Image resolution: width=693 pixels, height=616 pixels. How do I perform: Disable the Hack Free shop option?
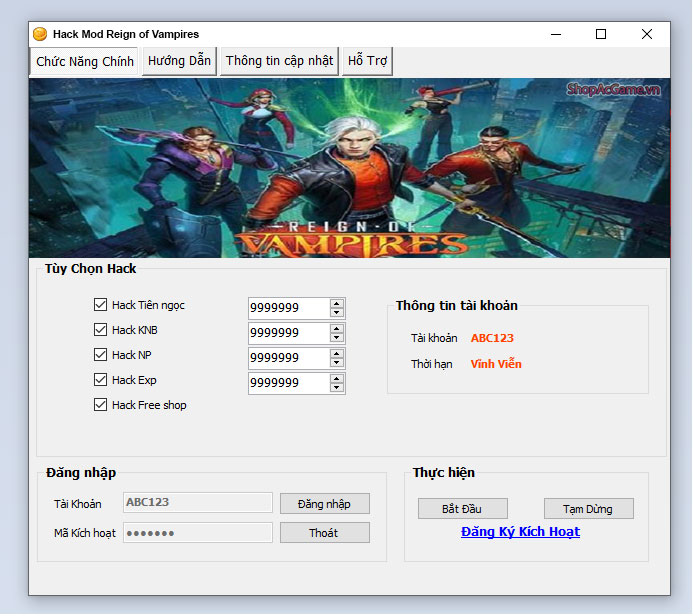tap(100, 405)
